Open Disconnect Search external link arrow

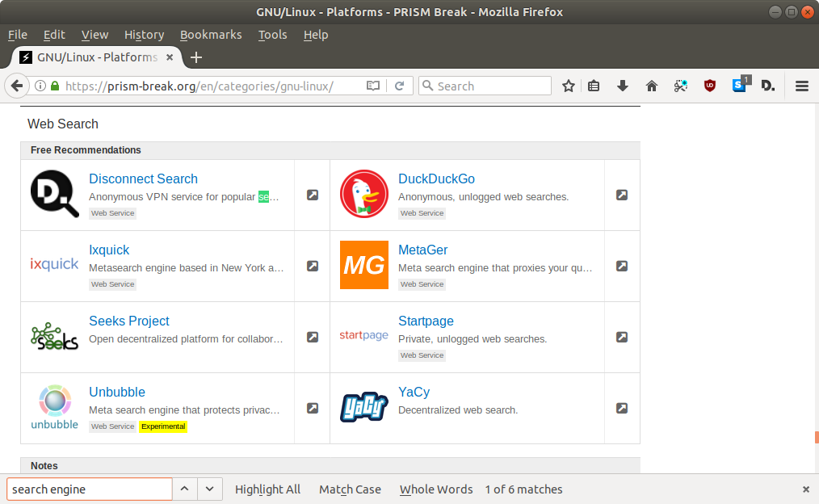click(x=313, y=195)
